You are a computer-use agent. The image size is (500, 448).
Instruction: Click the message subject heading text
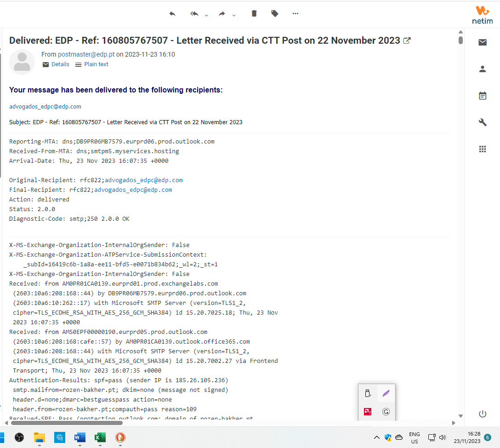(x=205, y=40)
